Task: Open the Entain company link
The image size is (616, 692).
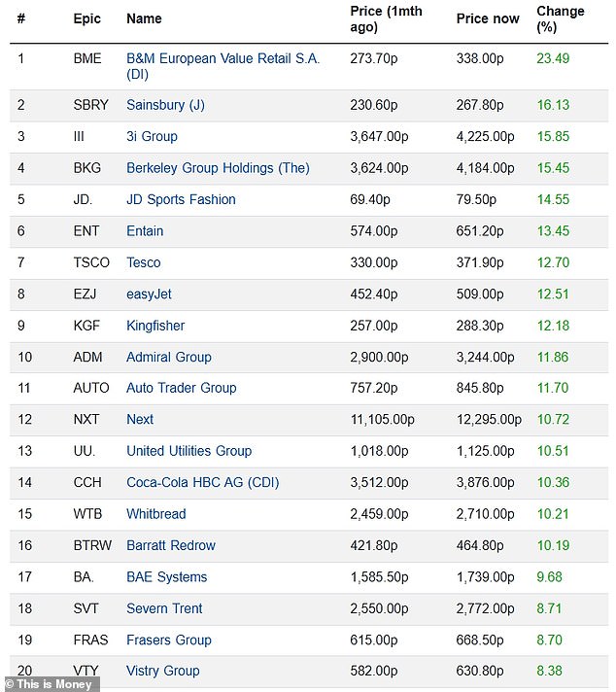Action: [145, 230]
